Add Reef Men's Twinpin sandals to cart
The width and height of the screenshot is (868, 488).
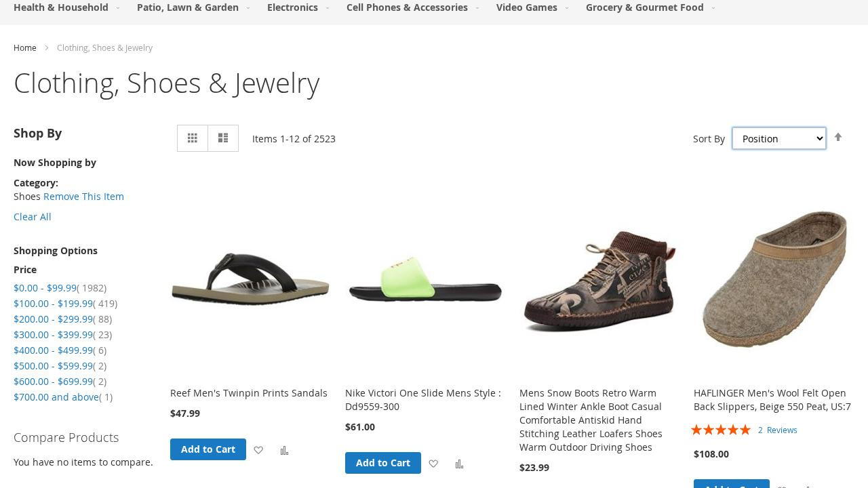(x=208, y=449)
